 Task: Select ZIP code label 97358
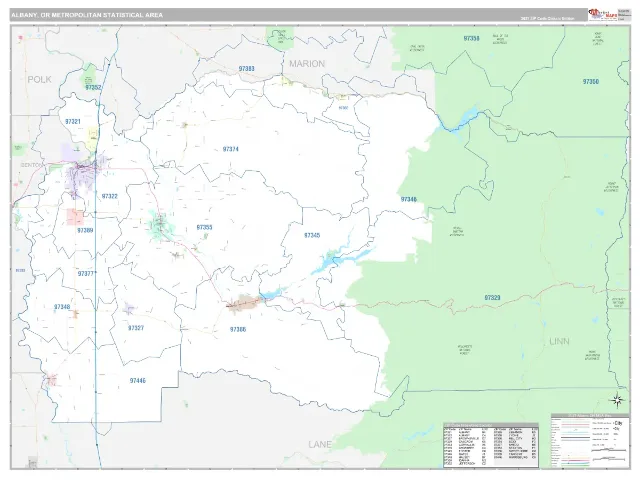[471, 38]
